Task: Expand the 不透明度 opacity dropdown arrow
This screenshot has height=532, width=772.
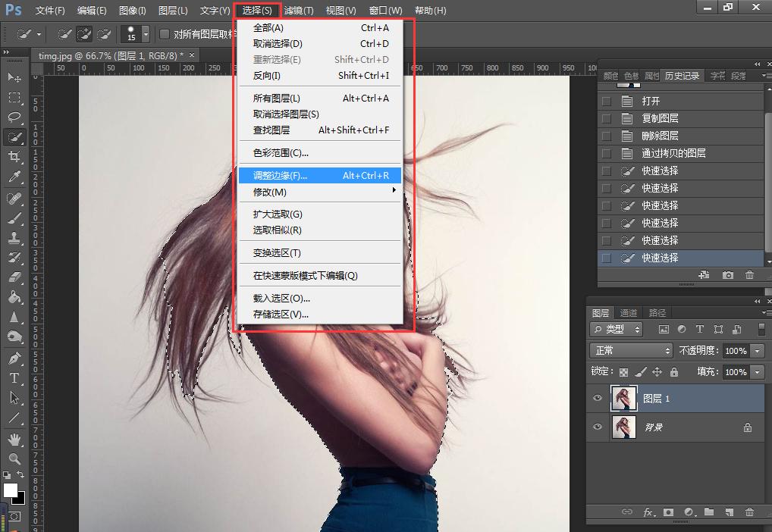Action: (x=757, y=351)
